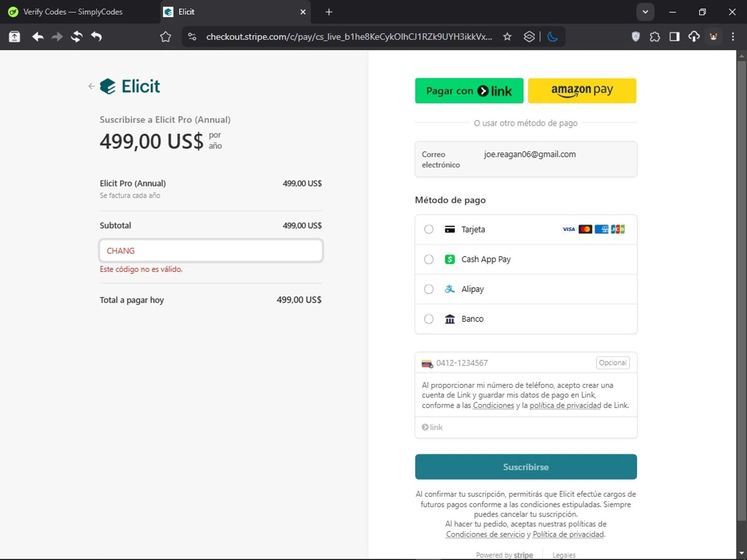Select the Tarjeta radio button
Viewport: 747px width, 560px height.
point(429,229)
